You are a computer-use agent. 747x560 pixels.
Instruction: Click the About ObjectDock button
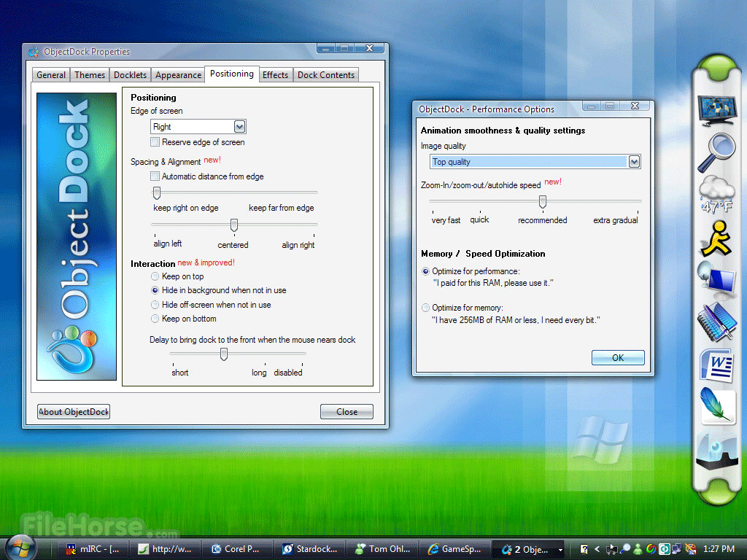74,412
